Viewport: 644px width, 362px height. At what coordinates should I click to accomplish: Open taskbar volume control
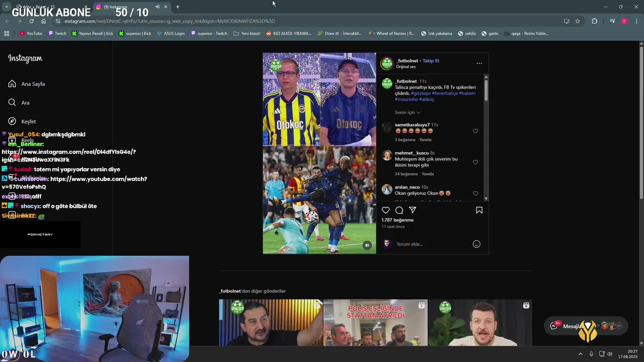point(610,354)
